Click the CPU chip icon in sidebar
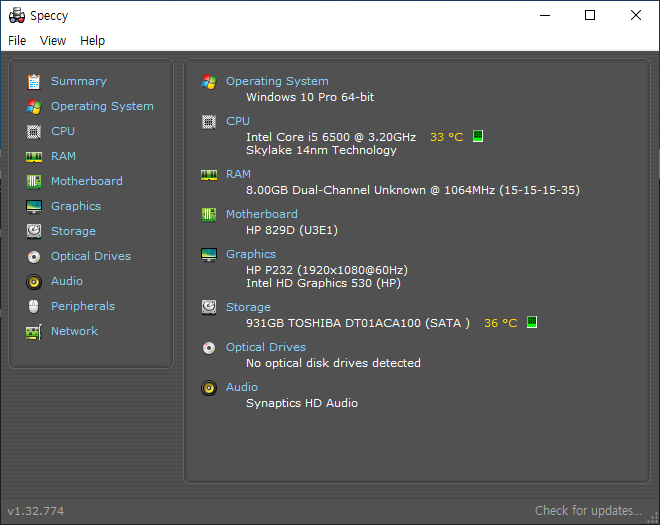 tap(34, 131)
